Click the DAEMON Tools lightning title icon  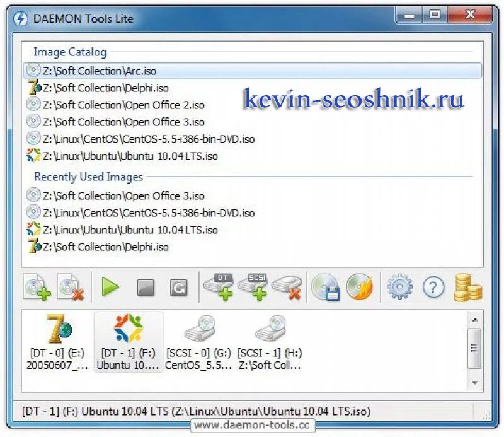21,19
